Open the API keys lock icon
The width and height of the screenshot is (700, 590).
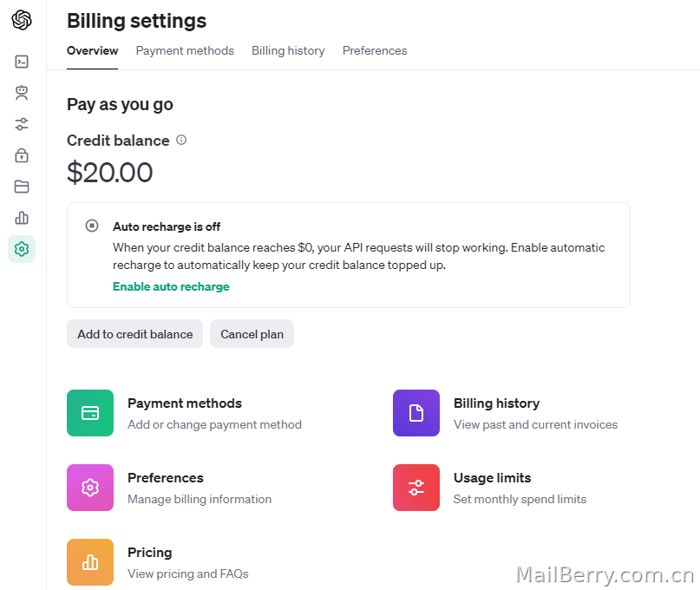[22, 155]
